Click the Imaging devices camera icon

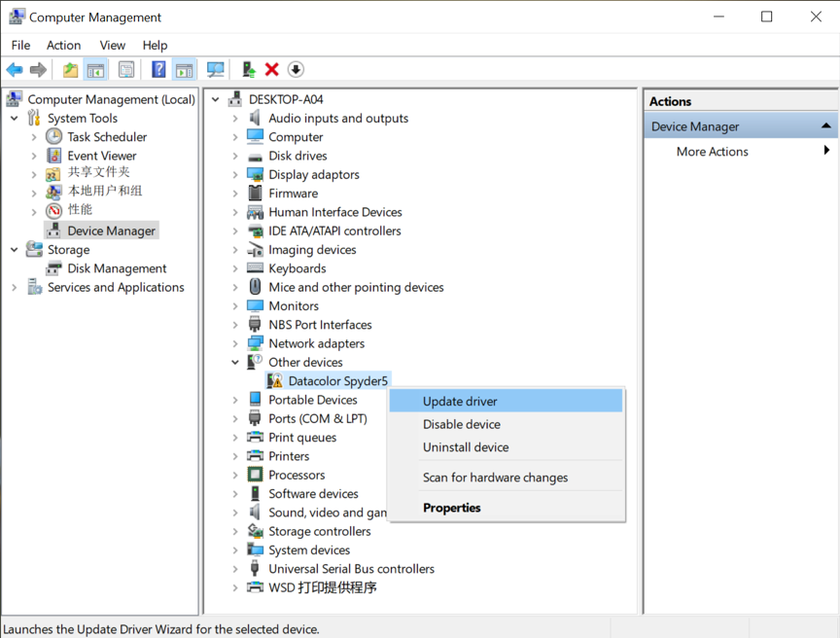click(x=255, y=250)
